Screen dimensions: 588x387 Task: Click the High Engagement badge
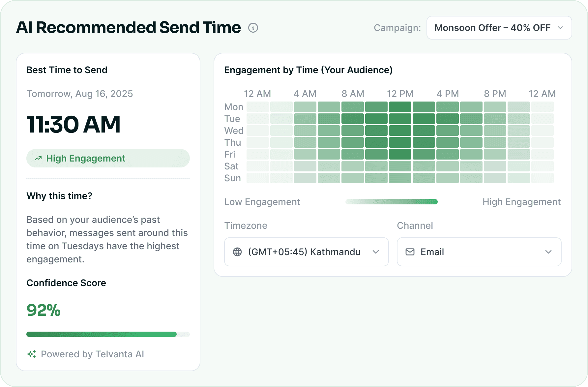(108, 158)
